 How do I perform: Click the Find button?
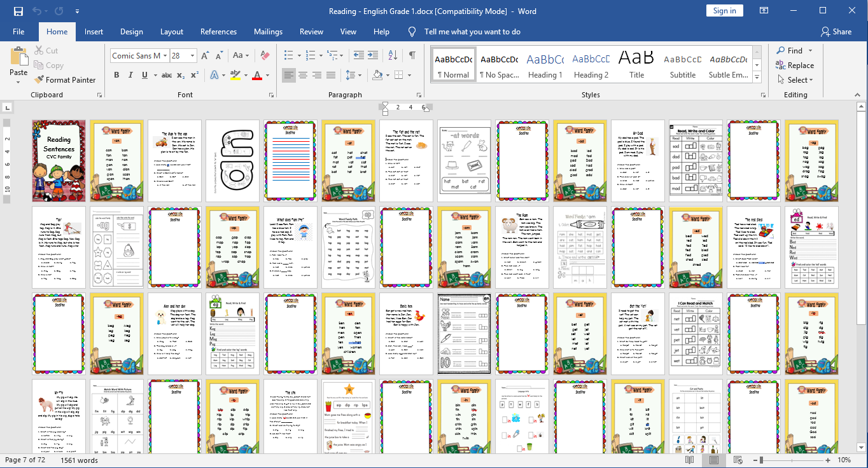790,51
